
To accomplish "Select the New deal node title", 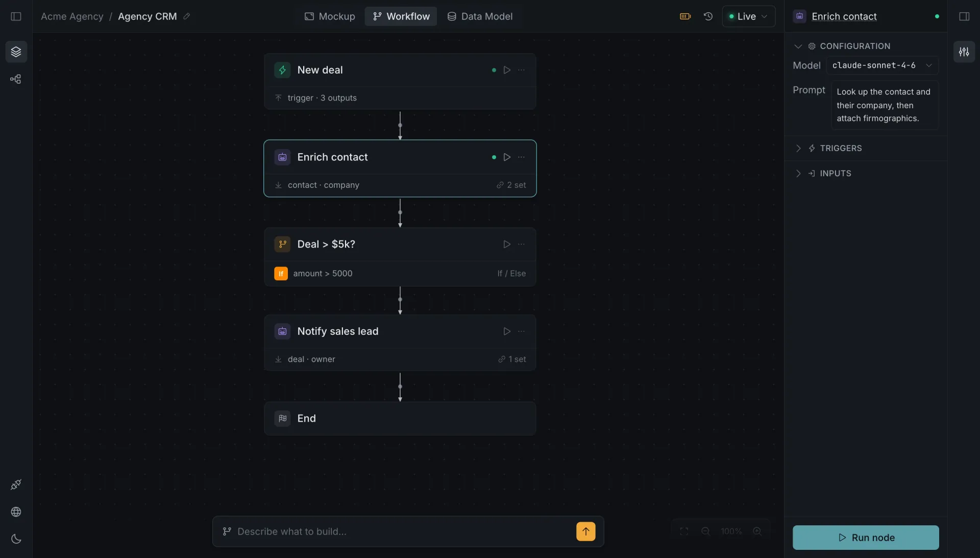I will 320,70.
